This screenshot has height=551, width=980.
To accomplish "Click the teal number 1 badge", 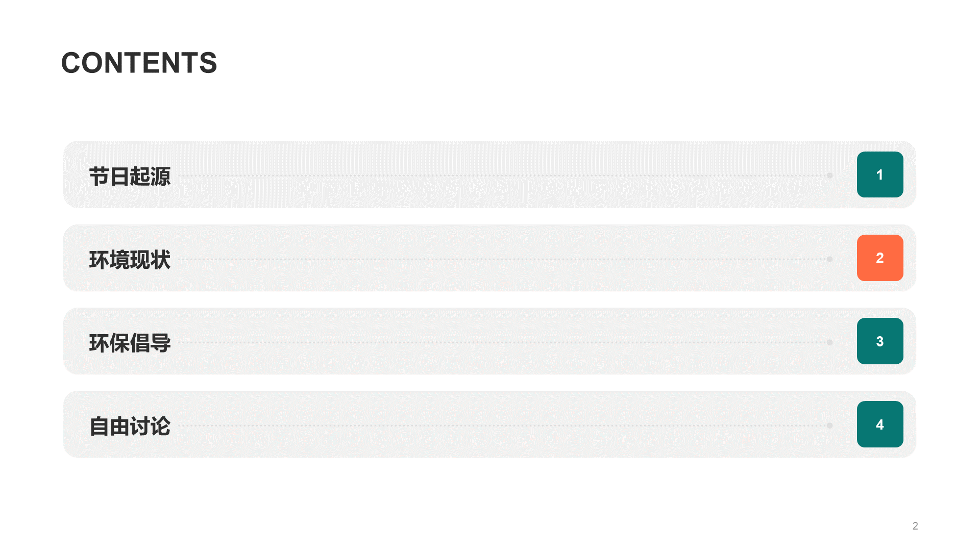I will pos(880,174).
